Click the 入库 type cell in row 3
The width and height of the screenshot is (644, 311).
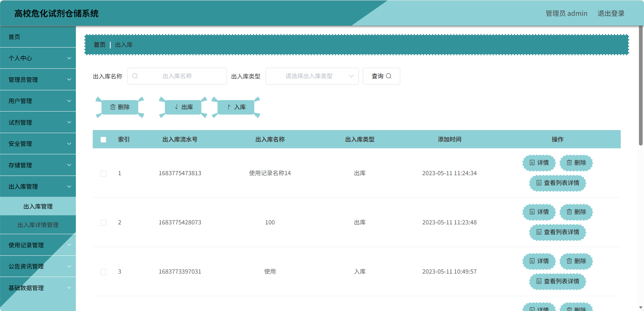(360, 272)
